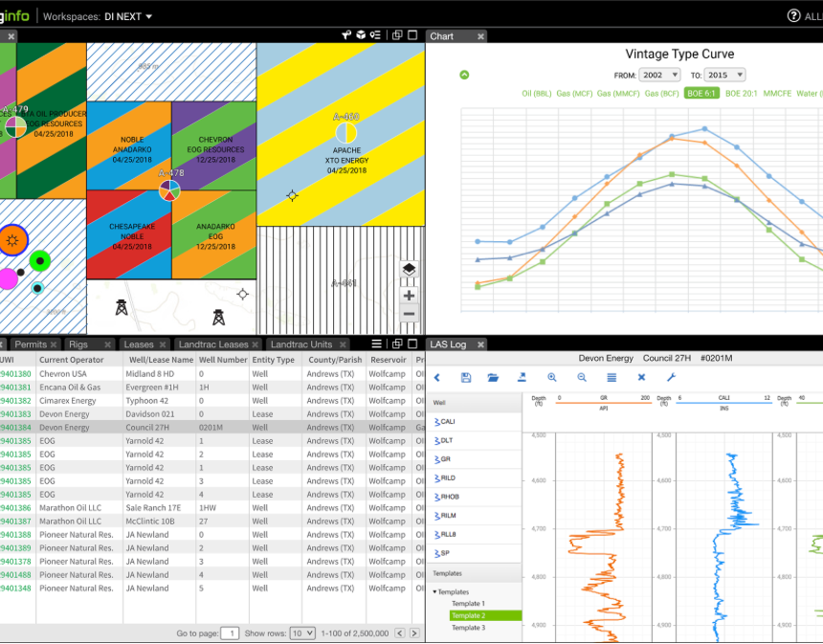Click the back arrow in LAS Log toolbar
823x644 pixels.
click(x=437, y=377)
